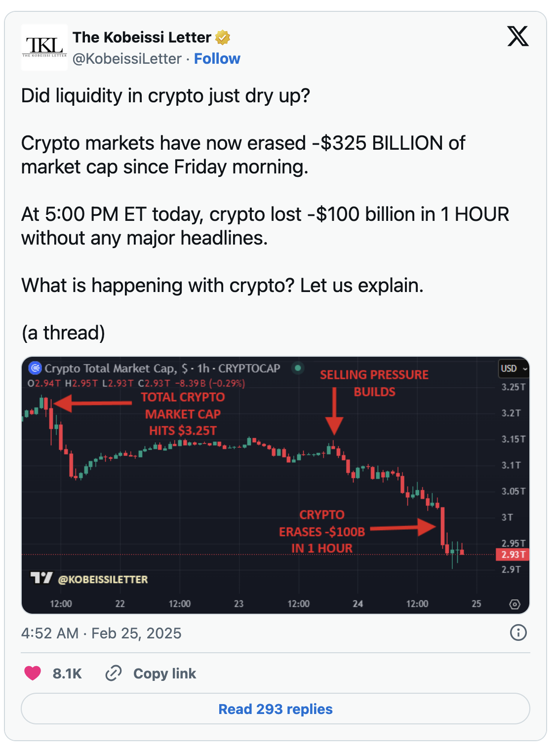Viewport: 556px width, 756px height.
Task: Click the chain-link icon next to Copy link
Action: pos(114,673)
